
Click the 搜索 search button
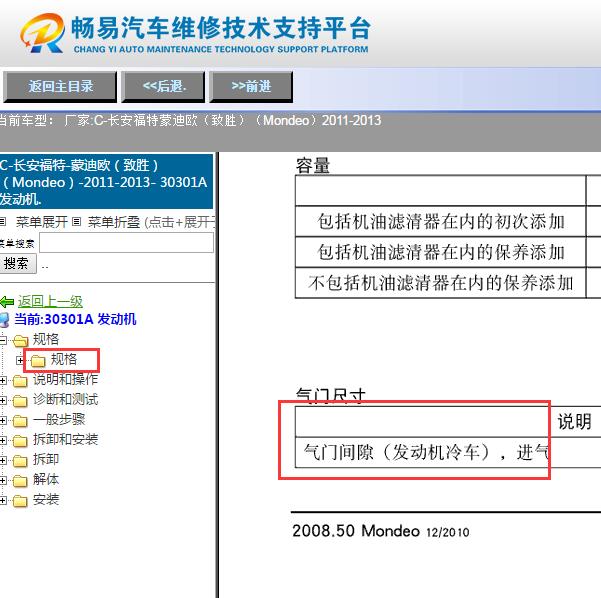click(x=17, y=263)
